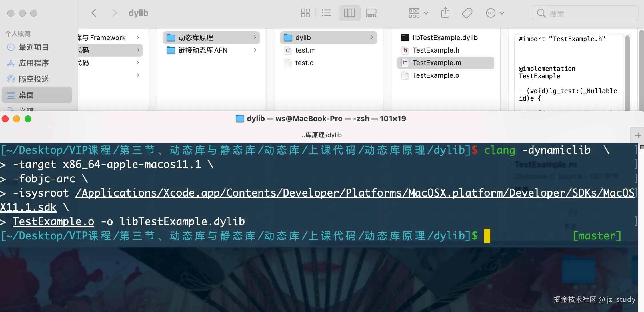The height and width of the screenshot is (312, 644).
Task: Select the test.m file icon
Action: click(x=288, y=50)
